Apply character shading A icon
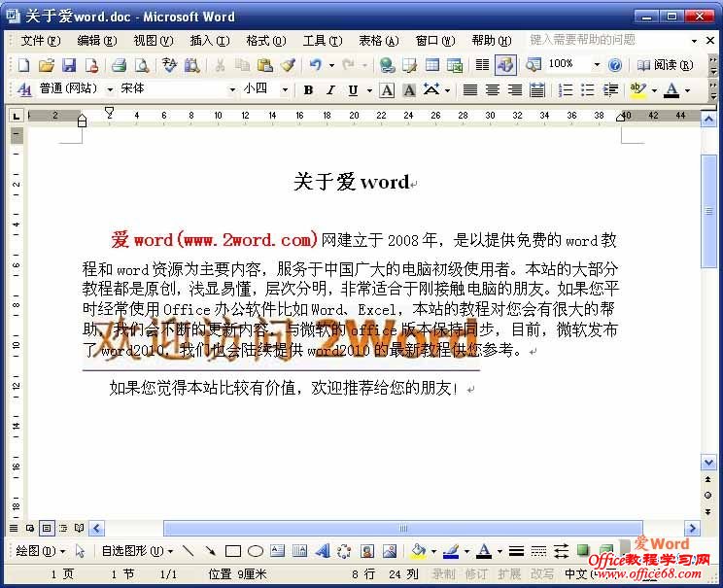This screenshot has width=723, height=588. click(x=409, y=90)
